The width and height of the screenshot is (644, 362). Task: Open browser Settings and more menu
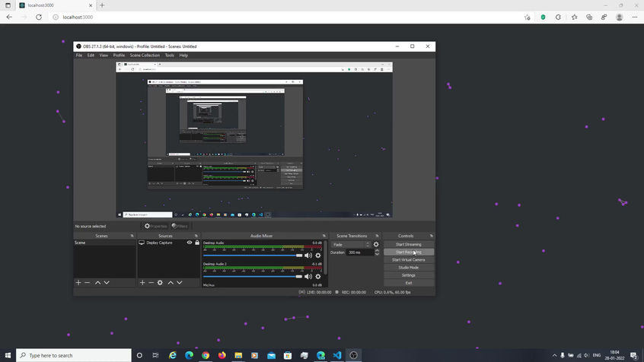click(635, 17)
